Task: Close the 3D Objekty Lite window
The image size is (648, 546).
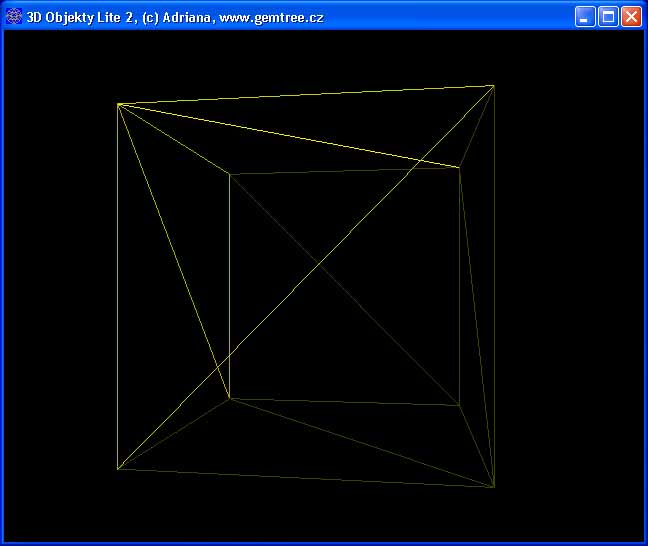Action: (631, 17)
